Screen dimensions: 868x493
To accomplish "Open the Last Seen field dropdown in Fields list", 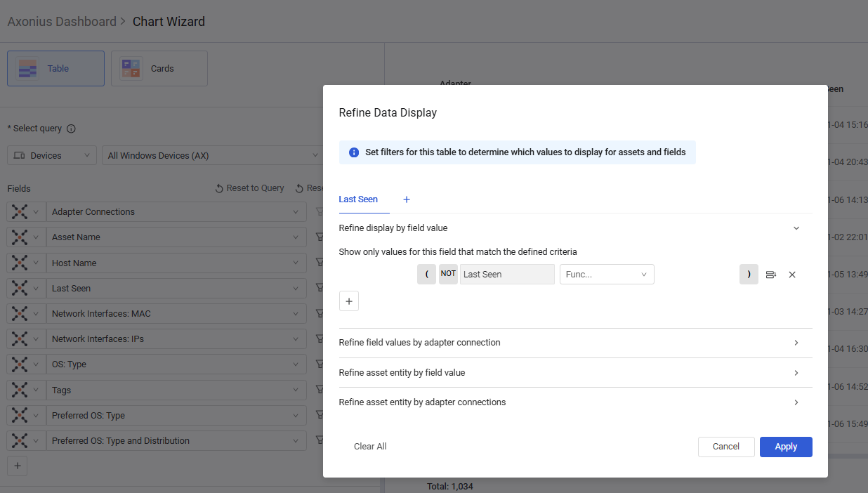I will pos(176,288).
